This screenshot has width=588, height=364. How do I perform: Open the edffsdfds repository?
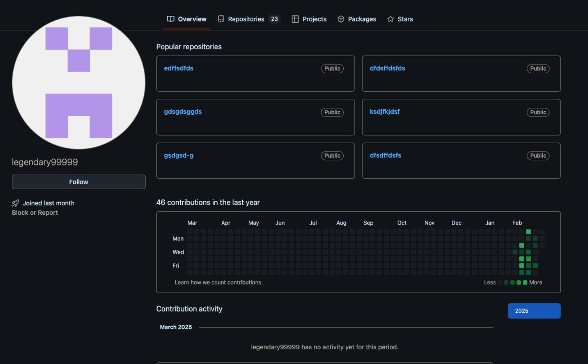tap(179, 68)
